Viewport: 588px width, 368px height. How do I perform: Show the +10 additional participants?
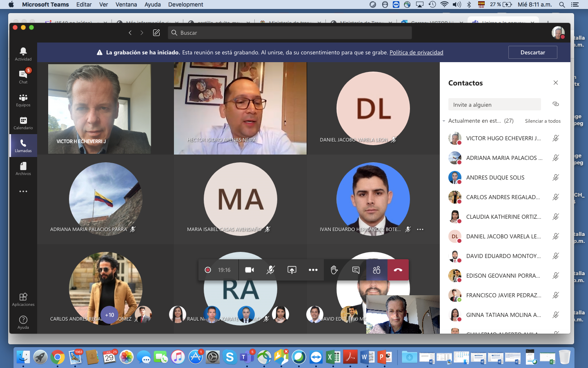click(109, 315)
